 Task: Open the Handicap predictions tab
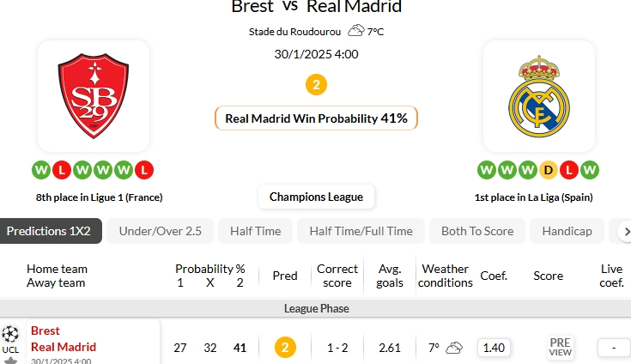[x=567, y=231]
